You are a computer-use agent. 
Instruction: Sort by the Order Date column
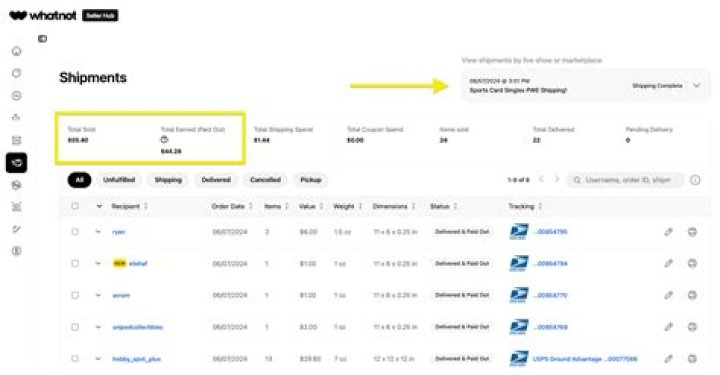[232, 207]
